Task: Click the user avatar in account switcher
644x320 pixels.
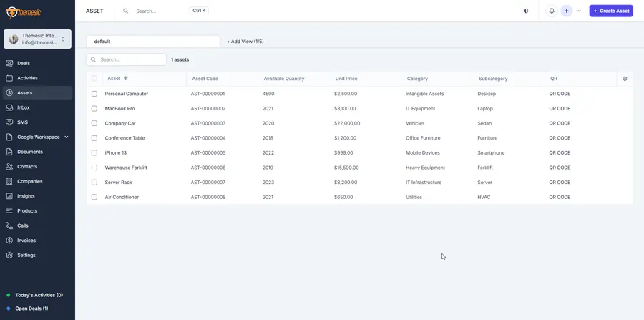Action: pos(14,39)
